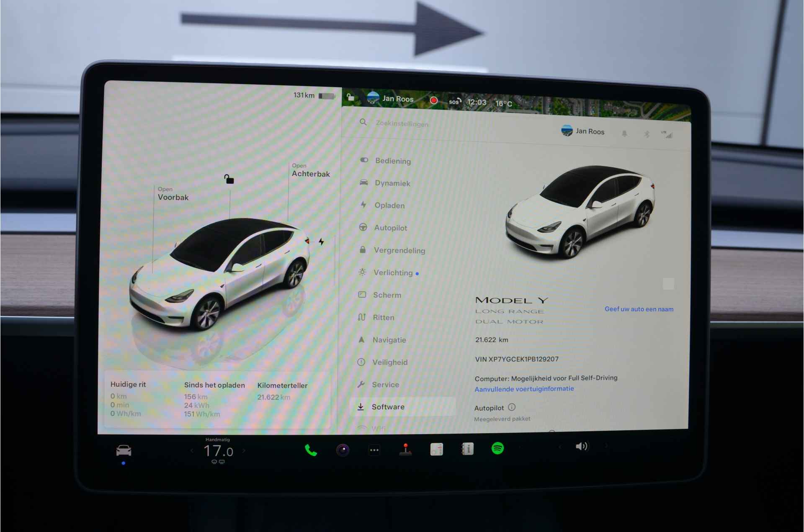Raise temperature with right arrow
804x532 pixels.
(x=244, y=451)
